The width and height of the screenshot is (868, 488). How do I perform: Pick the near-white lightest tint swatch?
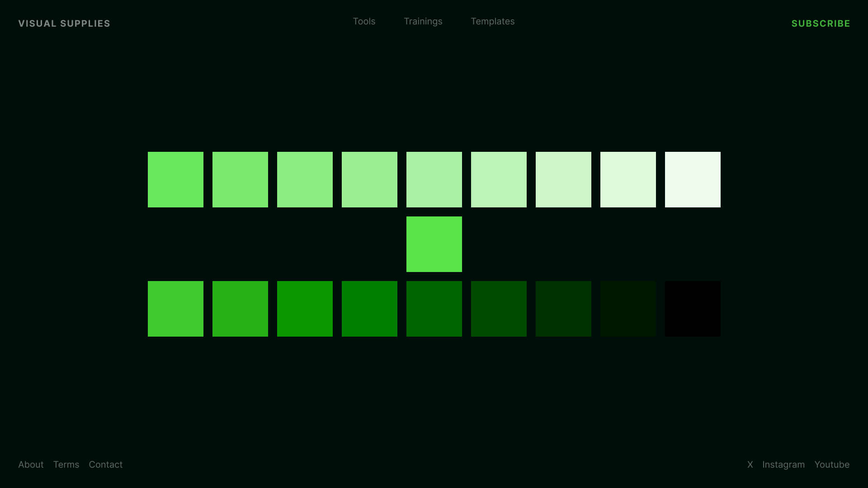click(693, 179)
